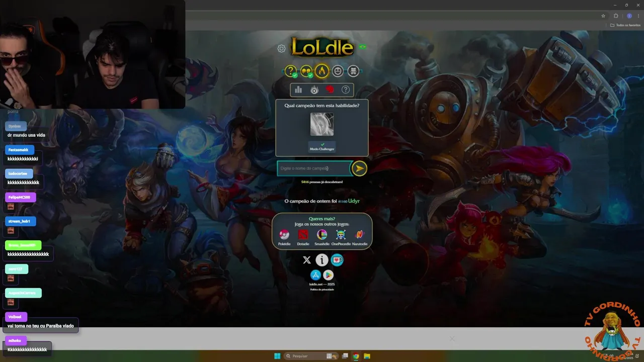The height and width of the screenshot is (362, 644).
Task: Open the how-to-play help icon
Action: 346,89
